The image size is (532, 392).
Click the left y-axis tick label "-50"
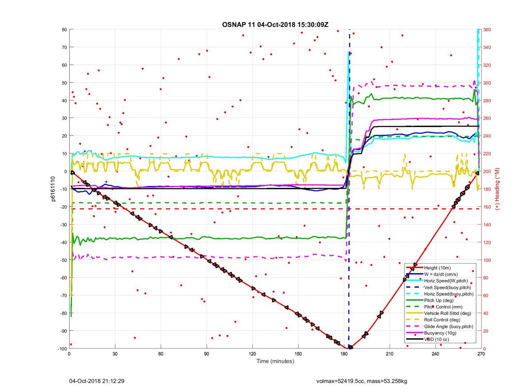click(x=63, y=260)
